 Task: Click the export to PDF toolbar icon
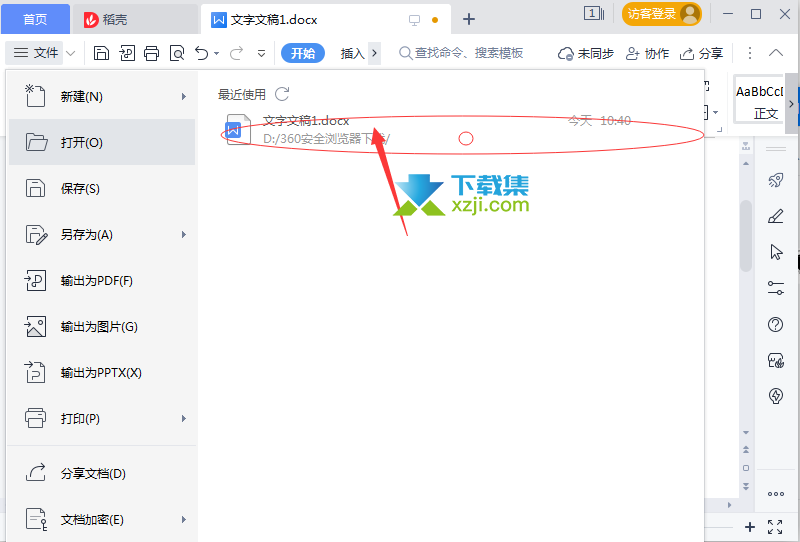pos(127,53)
